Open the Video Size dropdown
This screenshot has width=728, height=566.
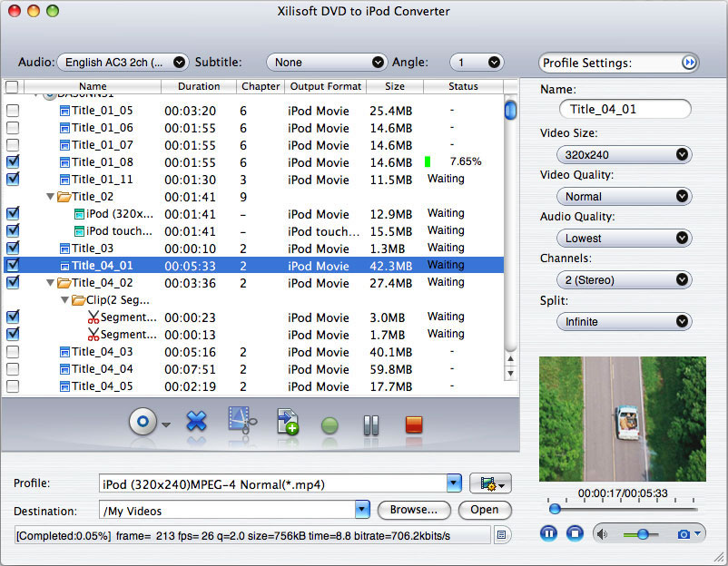[x=624, y=154]
